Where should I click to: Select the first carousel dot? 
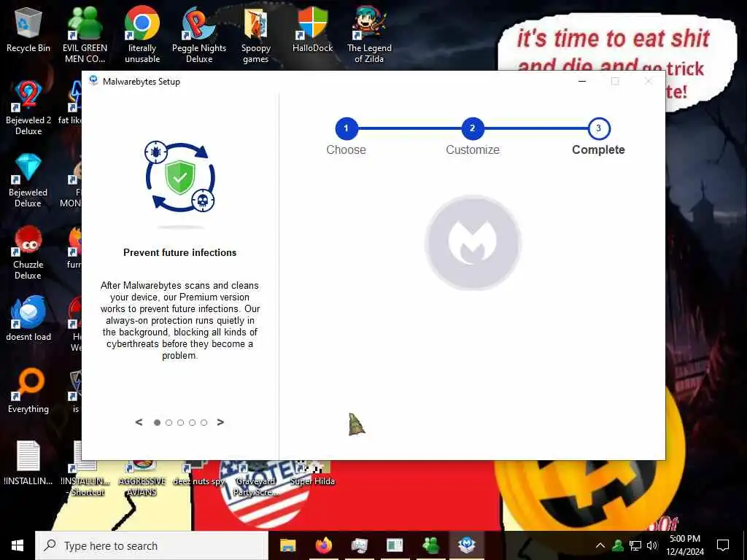coord(157,422)
